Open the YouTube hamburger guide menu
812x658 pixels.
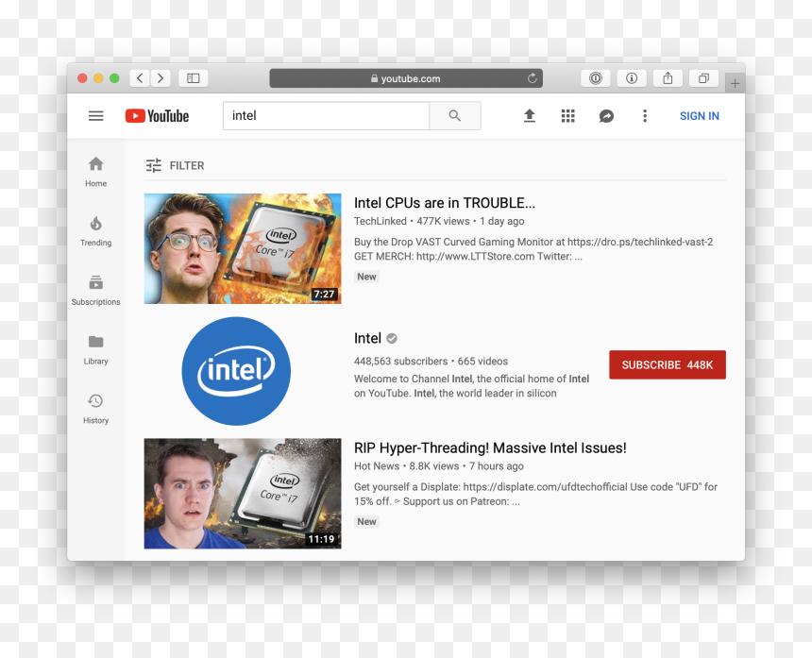click(95, 116)
